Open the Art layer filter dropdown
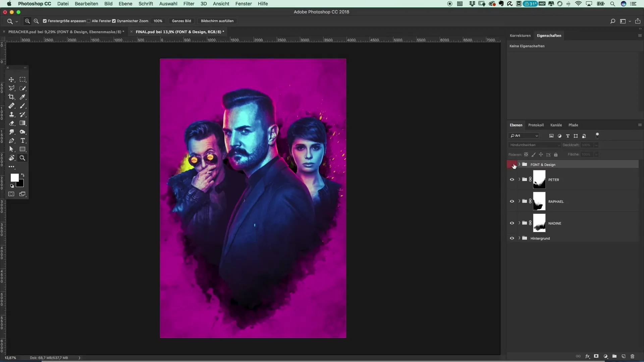The width and height of the screenshot is (644, 362). [x=524, y=136]
